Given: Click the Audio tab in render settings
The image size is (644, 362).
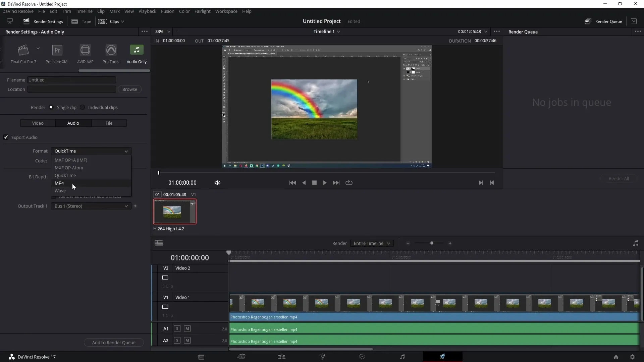Looking at the screenshot, I should pos(73,123).
